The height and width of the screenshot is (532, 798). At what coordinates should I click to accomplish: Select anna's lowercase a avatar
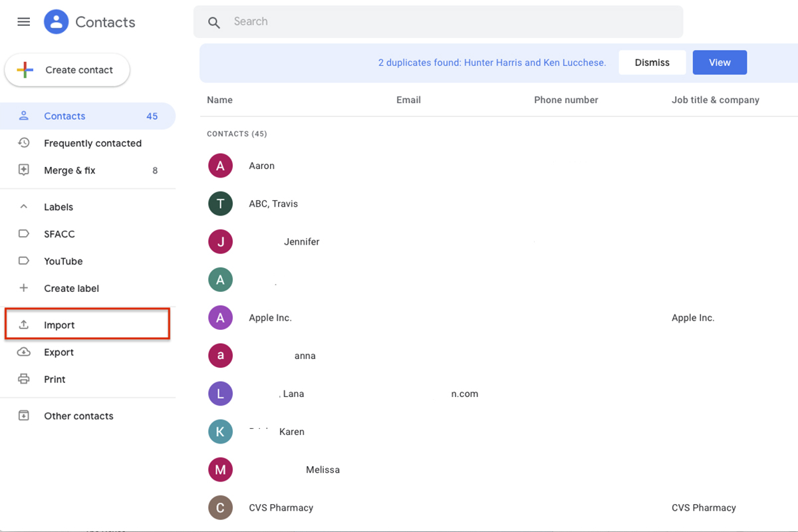click(x=220, y=356)
